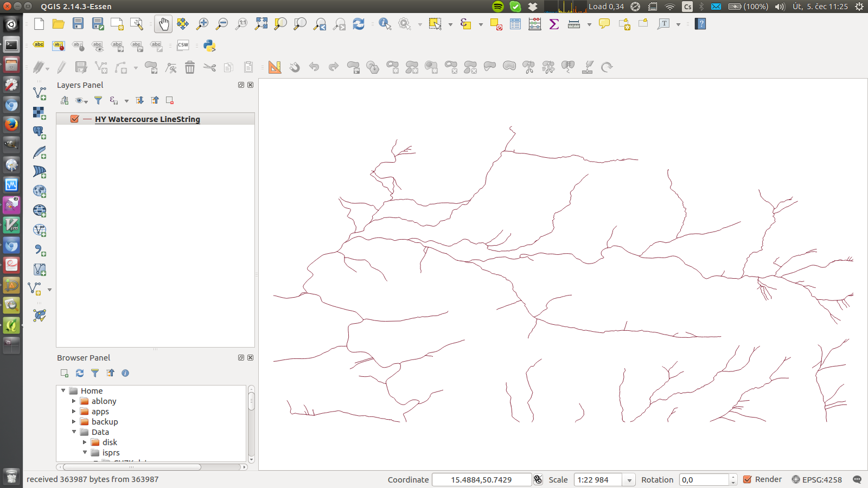Open the Map Tips speech bubble
Screen dimensions: 868x488
coord(604,24)
